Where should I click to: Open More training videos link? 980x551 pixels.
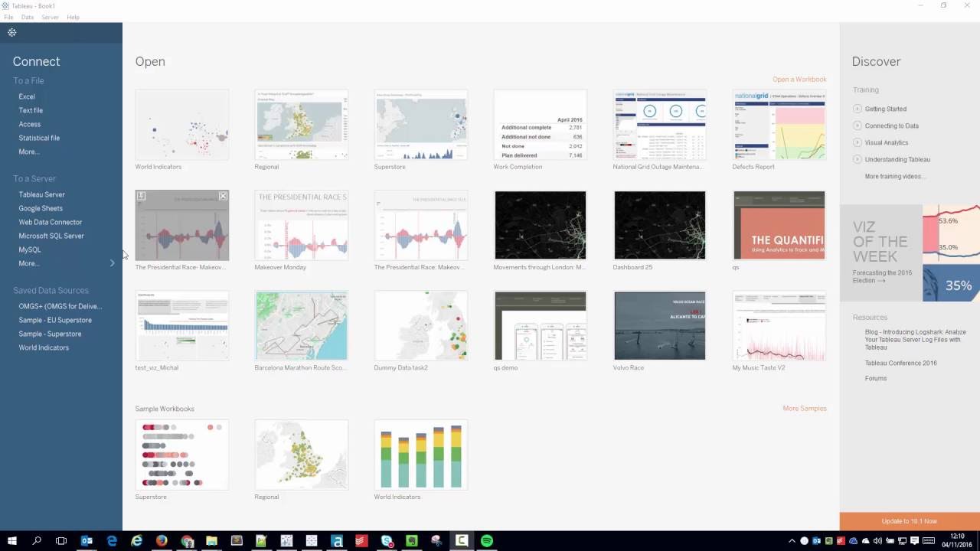[895, 176]
